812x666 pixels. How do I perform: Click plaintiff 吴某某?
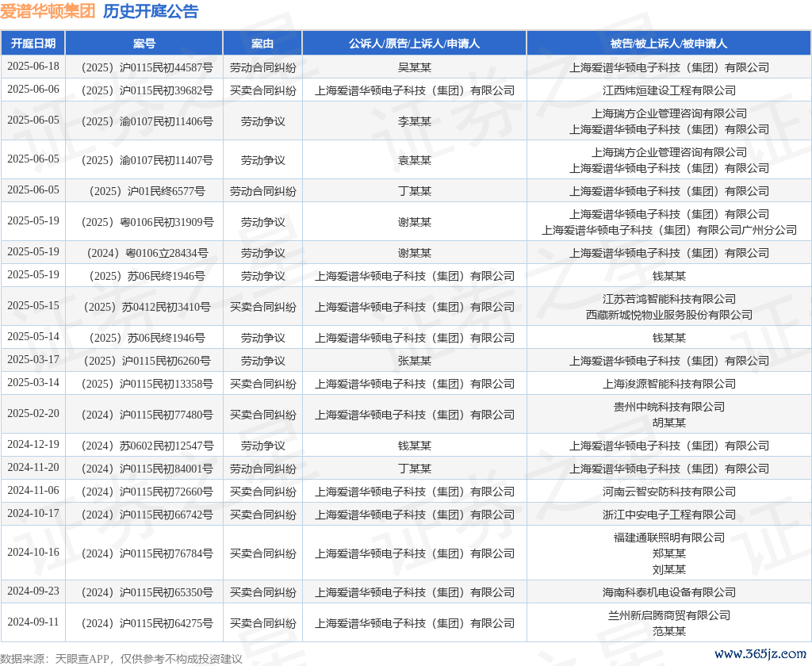414,67
